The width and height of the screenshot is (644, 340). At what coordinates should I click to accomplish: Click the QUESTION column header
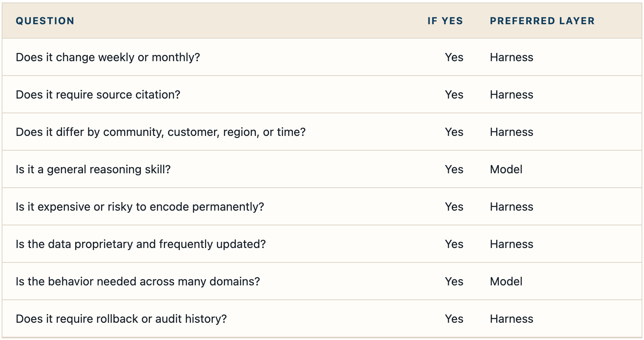click(x=45, y=21)
